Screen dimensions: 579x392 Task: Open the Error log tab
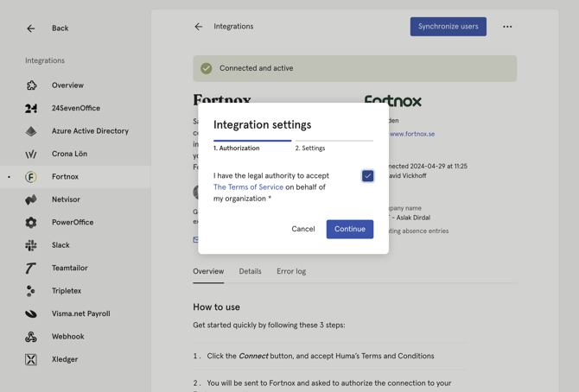click(291, 271)
